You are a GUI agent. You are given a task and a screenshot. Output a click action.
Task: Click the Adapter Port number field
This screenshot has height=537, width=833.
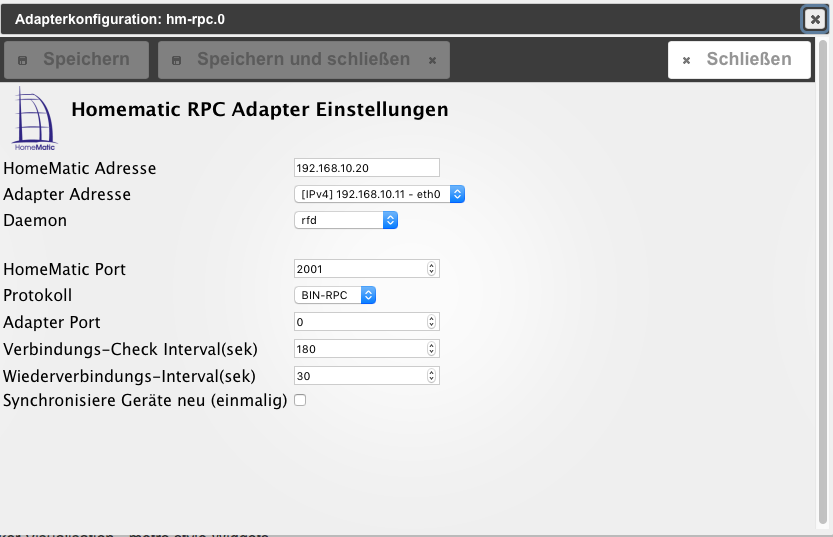360,322
